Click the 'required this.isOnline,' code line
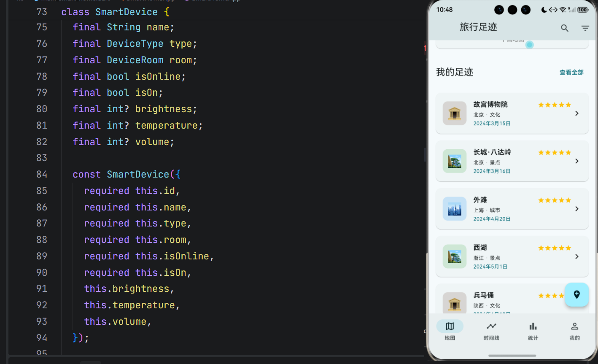Image resolution: width=598 pixels, height=364 pixels. tap(149, 256)
